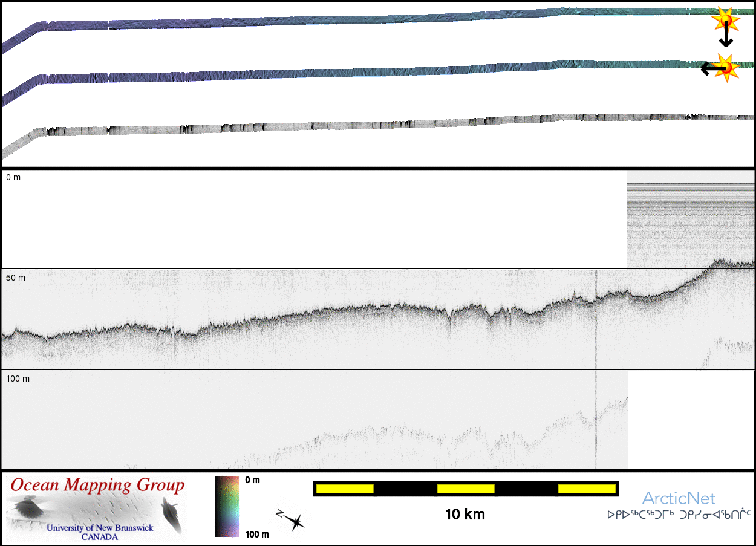Click the depth color legend swatch

227,507
